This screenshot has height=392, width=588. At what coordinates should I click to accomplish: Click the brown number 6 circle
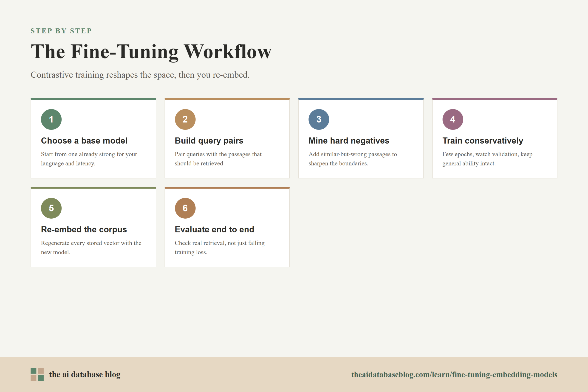tap(185, 208)
